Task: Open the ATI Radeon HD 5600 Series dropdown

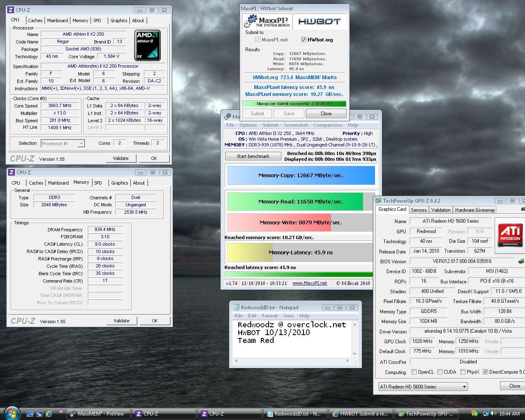Action: (423, 386)
